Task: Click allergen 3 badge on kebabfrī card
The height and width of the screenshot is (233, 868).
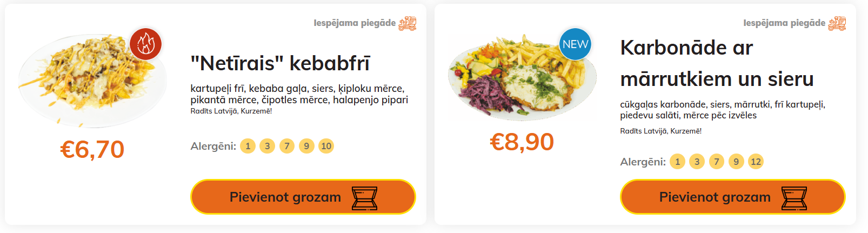Action: 268,146
